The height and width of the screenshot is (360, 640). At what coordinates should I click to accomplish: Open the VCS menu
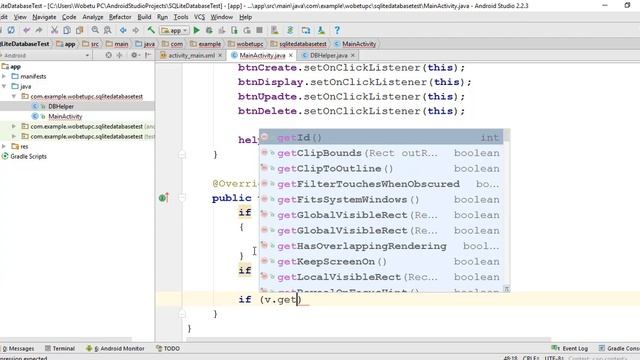click(199, 17)
